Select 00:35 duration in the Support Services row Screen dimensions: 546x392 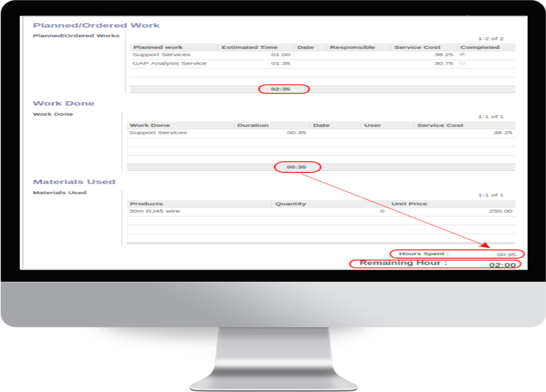tap(296, 133)
